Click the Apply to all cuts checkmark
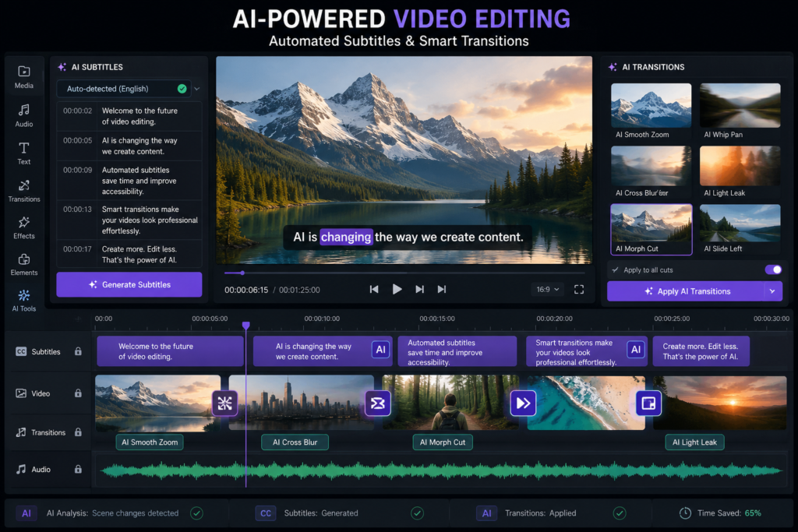Screen dimensions: 798x532 click(x=616, y=270)
